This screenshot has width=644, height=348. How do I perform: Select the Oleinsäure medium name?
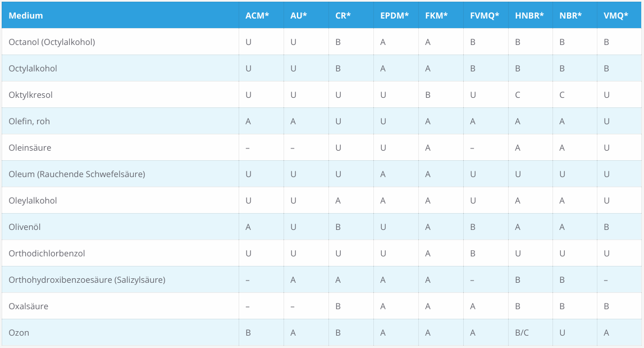coord(30,148)
